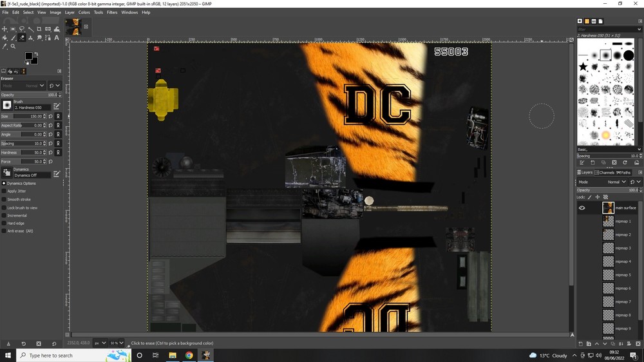
Task: Enable Hard edge checkbox
Action: point(4,223)
